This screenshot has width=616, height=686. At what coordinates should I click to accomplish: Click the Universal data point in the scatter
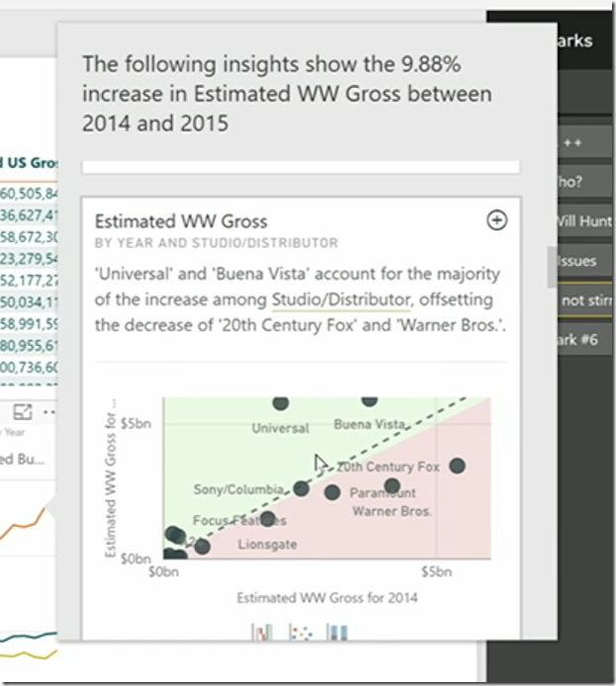280,402
